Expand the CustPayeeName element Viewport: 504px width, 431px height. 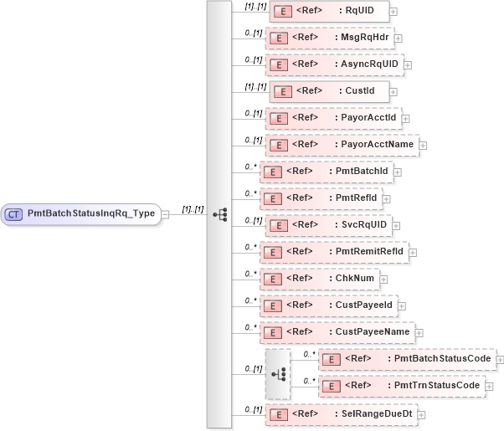tap(419, 333)
